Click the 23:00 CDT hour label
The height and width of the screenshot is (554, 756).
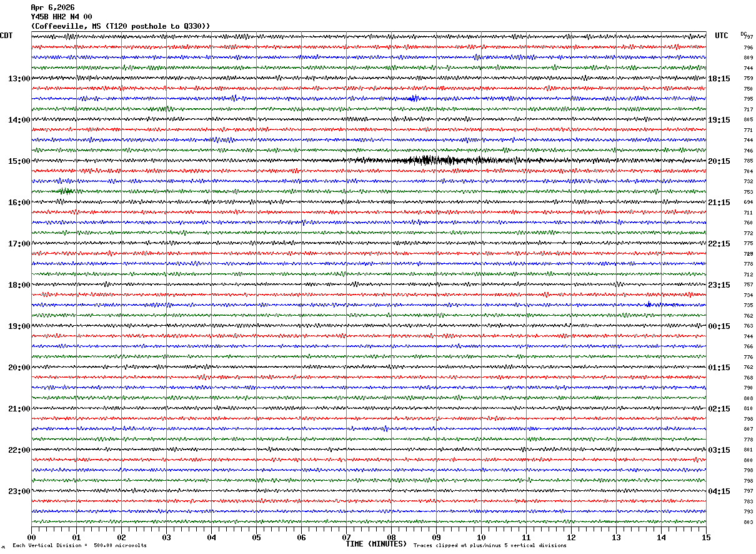19,491
